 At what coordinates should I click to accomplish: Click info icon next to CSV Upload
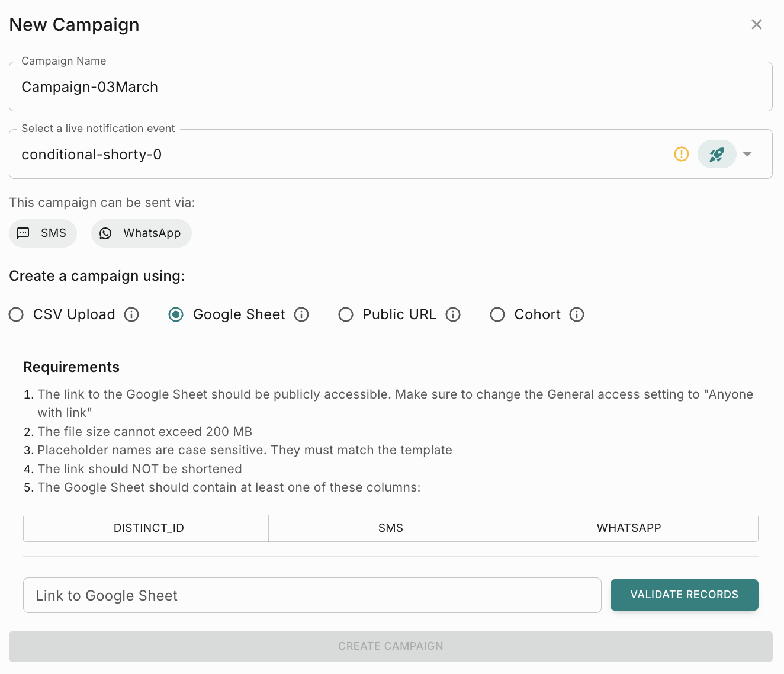coord(131,314)
